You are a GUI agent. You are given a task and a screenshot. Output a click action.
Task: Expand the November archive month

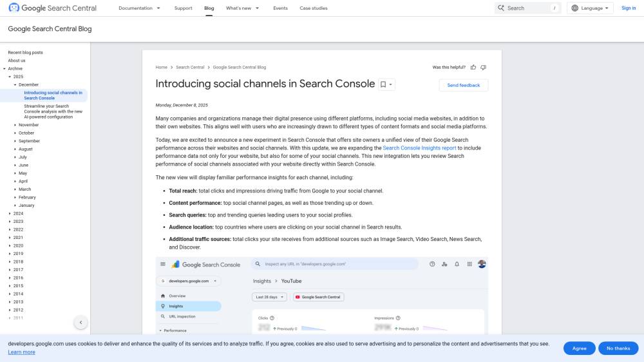tap(15, 125)
